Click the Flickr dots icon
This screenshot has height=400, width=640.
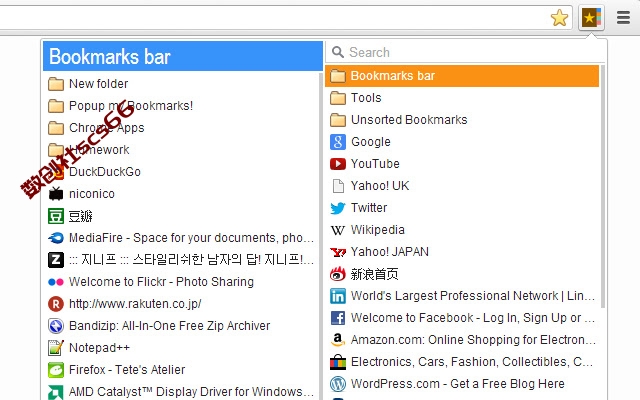point(56,282)
